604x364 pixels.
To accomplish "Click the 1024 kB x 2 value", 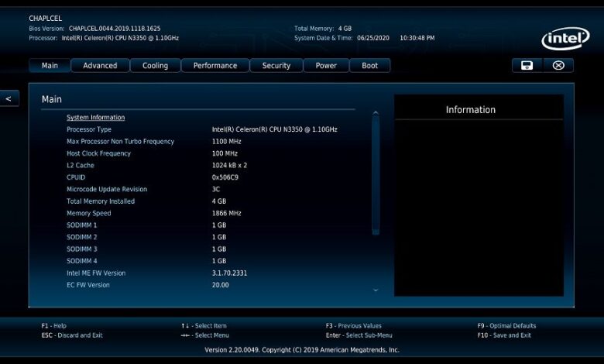I will (x=229, y=165).
